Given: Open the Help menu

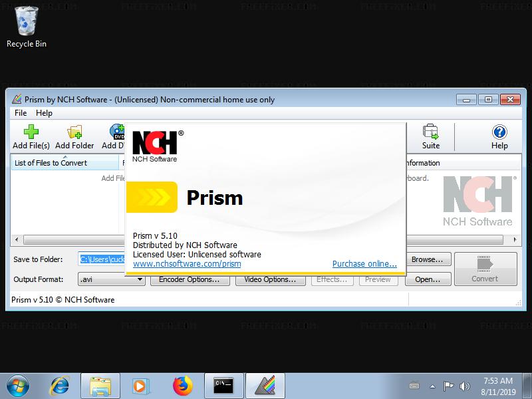Looking at the screenshot, I should tap(44, 113).
